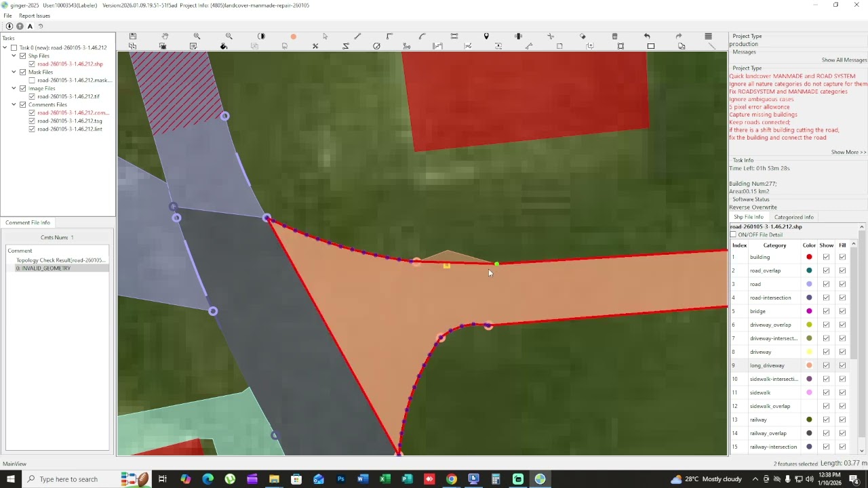Viewport: 868px width, 488px height.
Task: Click the location pin marker icon
Action: tap(486, 36)
